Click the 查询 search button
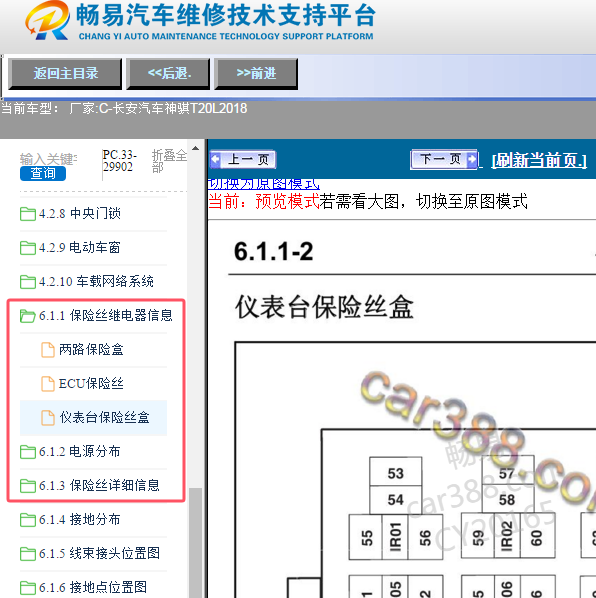 [43, 174]
